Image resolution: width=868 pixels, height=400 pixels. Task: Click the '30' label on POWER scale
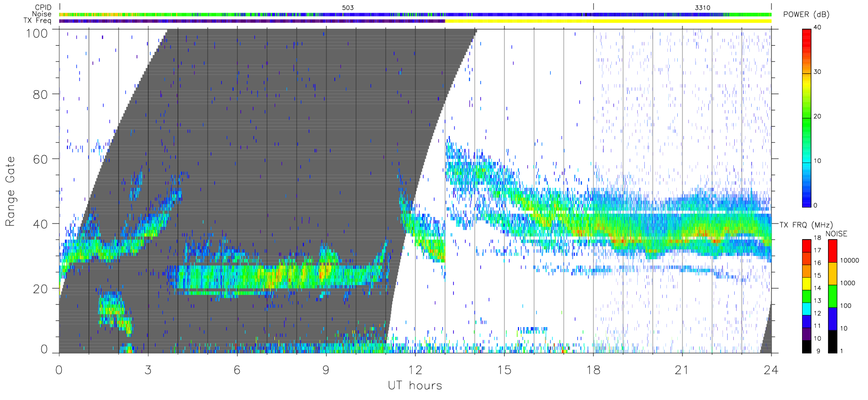[817, 72]
